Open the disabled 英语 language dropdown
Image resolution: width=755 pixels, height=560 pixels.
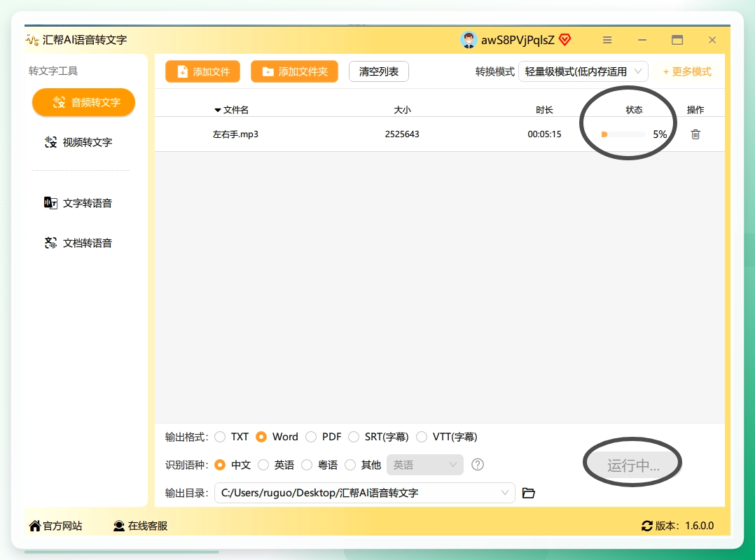(x=424, y=465)
